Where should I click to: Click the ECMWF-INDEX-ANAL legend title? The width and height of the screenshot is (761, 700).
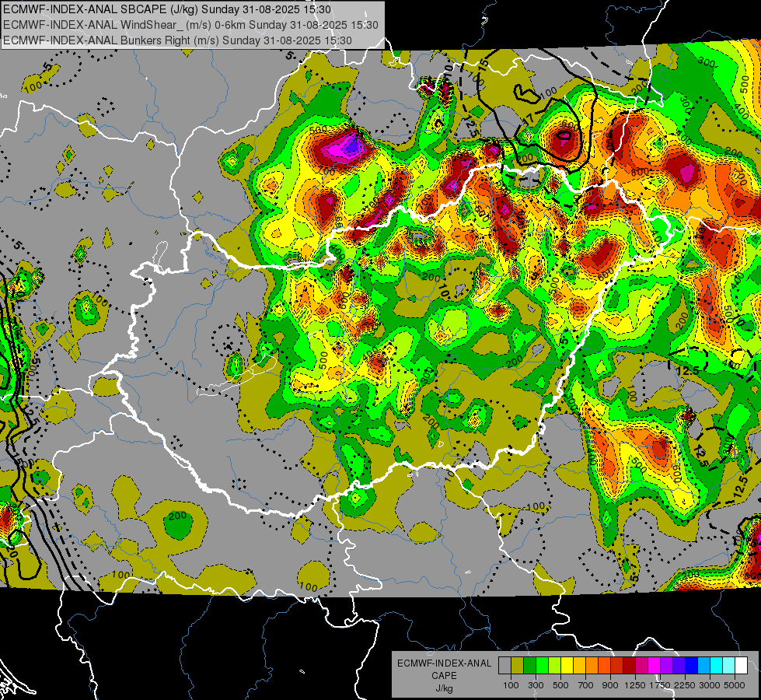click(445, 663)
